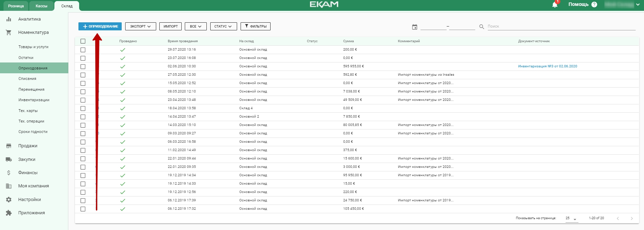Click the Финансы dollar icon
This screenshot has width=644, height=230.
click(x=9, y=173)
